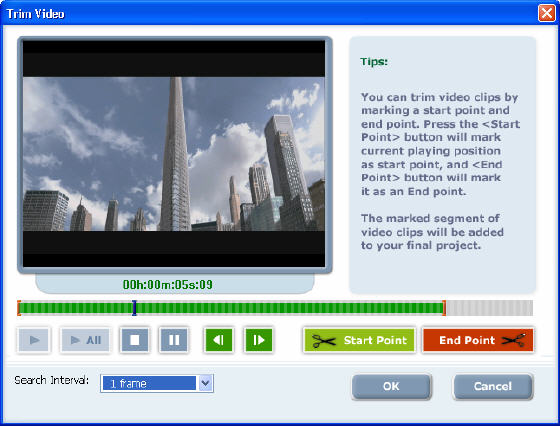Step back one frame
This screenshot has width=560, height=426.
[x=219, y=340]
